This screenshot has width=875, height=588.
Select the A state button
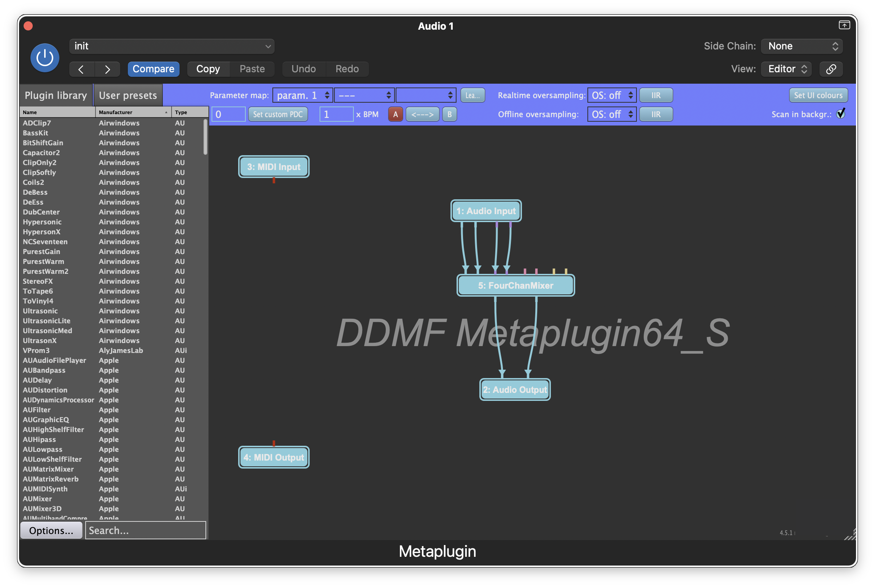pos(396,114)
